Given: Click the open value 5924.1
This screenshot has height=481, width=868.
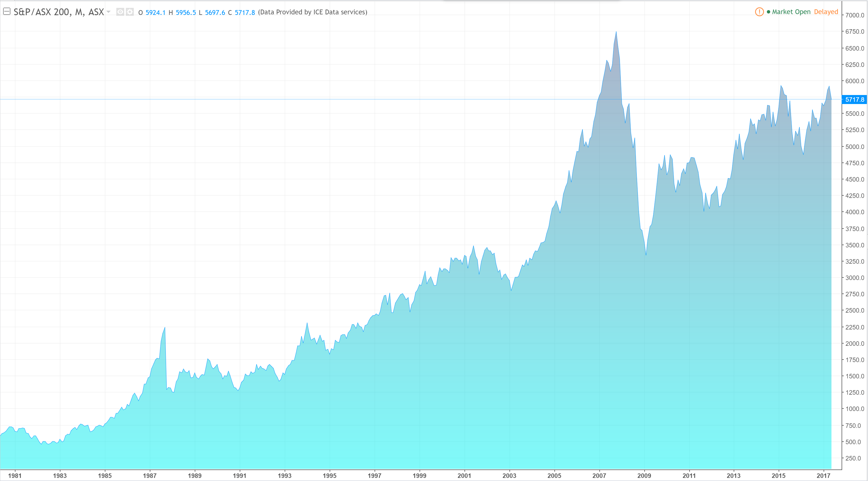Looking at the screenshot, I should (155, 12).
